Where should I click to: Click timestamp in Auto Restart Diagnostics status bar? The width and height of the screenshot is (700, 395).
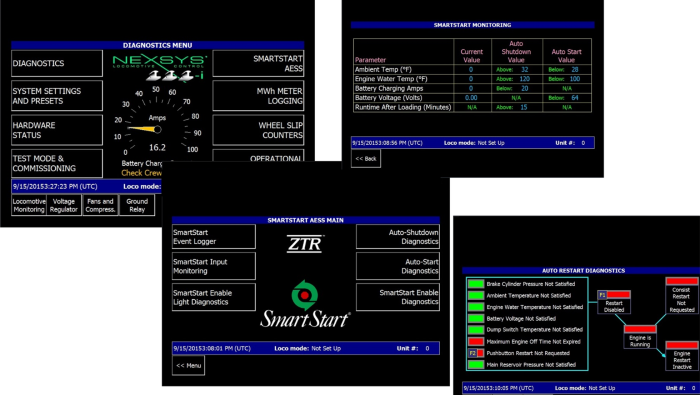pos(498,388)
